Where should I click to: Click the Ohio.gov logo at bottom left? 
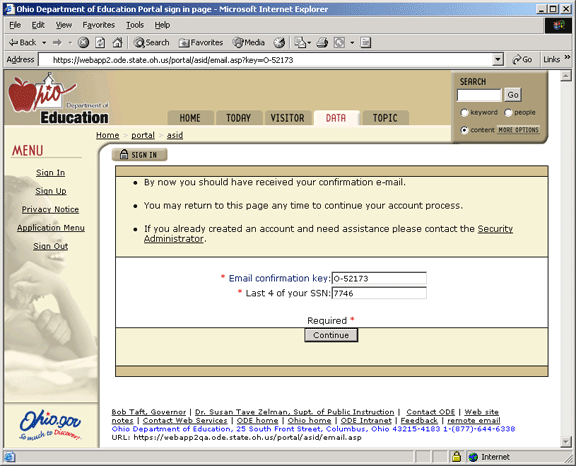(x=50, y=425)
